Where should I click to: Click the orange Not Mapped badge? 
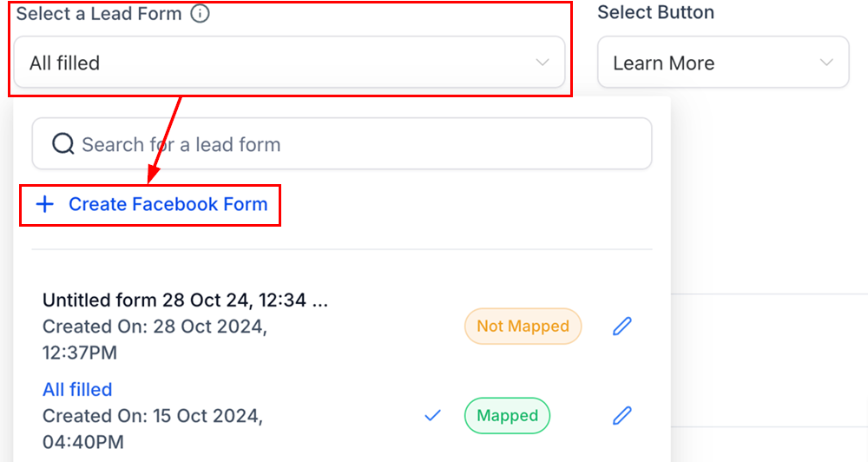(x=523, y=327)
